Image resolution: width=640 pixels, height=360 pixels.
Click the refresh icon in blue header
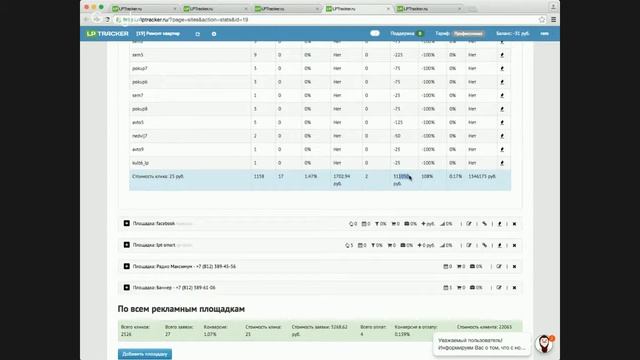point(198,34)
